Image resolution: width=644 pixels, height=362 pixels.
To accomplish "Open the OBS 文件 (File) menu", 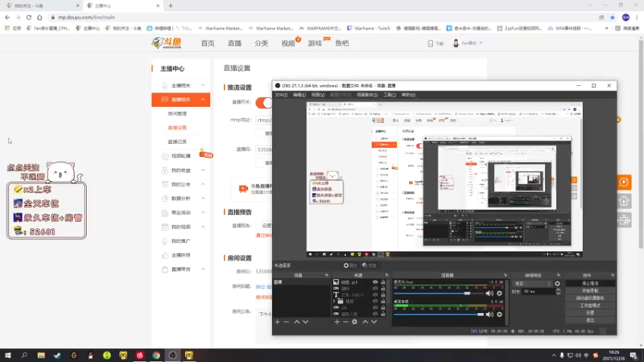I will [281, 95].
